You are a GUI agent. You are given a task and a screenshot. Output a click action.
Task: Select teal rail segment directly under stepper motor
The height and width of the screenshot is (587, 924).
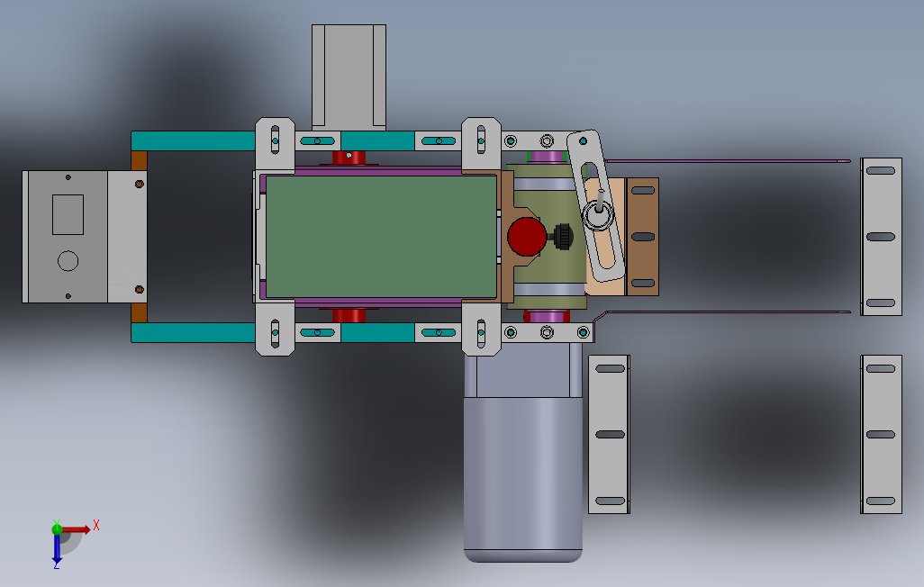(377, 140)
